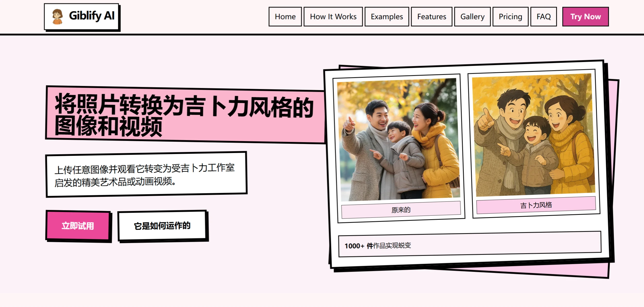This screenshot has height=307, width=644.
Task: Click the 立即试用 button
Action: (78, 226)
